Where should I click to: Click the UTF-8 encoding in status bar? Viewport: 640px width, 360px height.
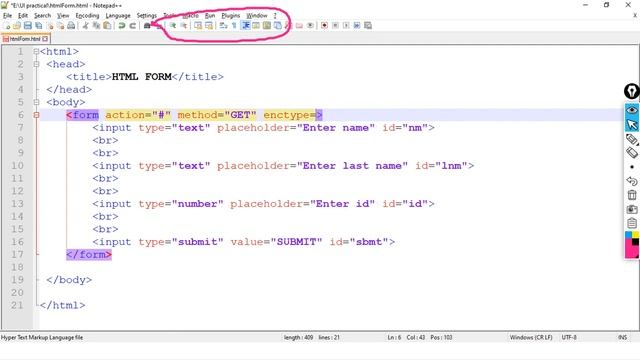[x=569, y=338]
